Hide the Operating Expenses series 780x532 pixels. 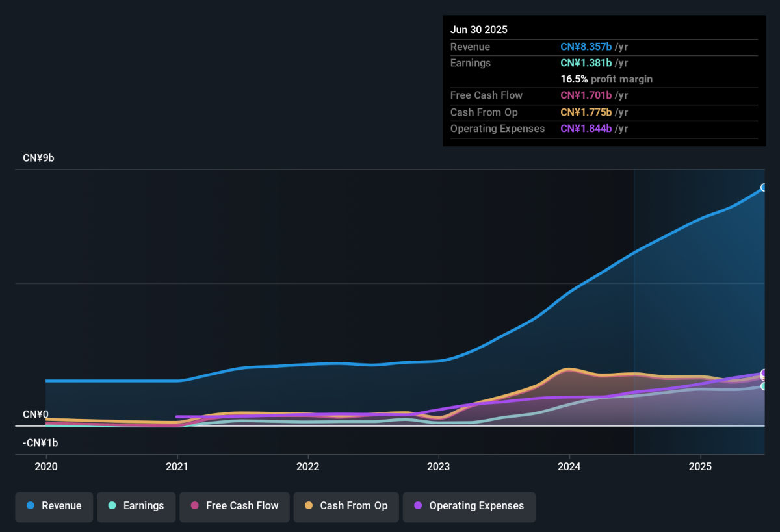pyautogui.click(x=469, y=506)
